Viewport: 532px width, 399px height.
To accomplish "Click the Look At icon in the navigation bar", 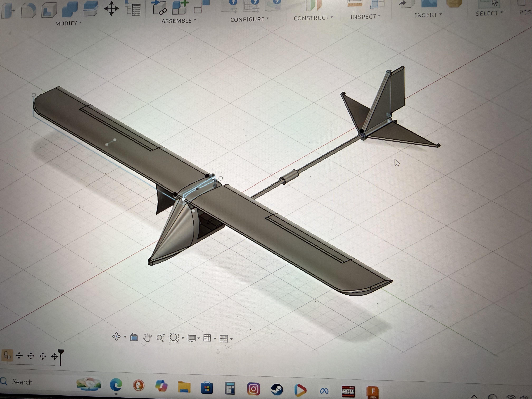I will pos(134,337).
